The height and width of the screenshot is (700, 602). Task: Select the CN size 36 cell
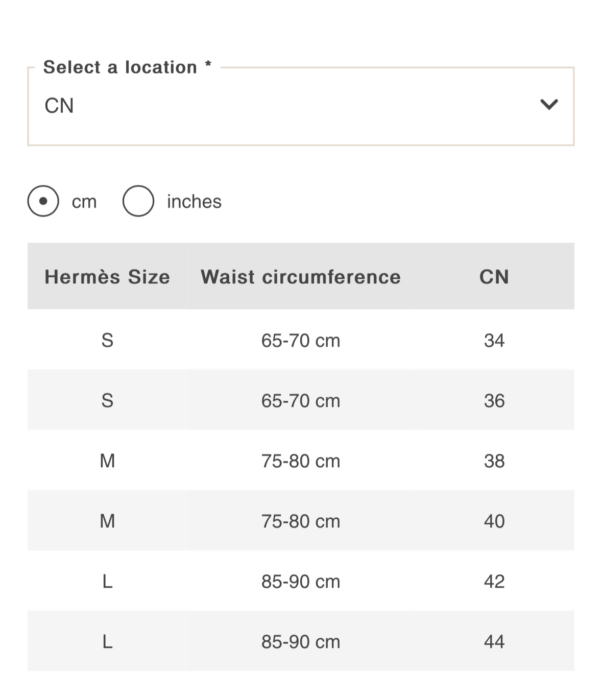(x=494, y=400)
